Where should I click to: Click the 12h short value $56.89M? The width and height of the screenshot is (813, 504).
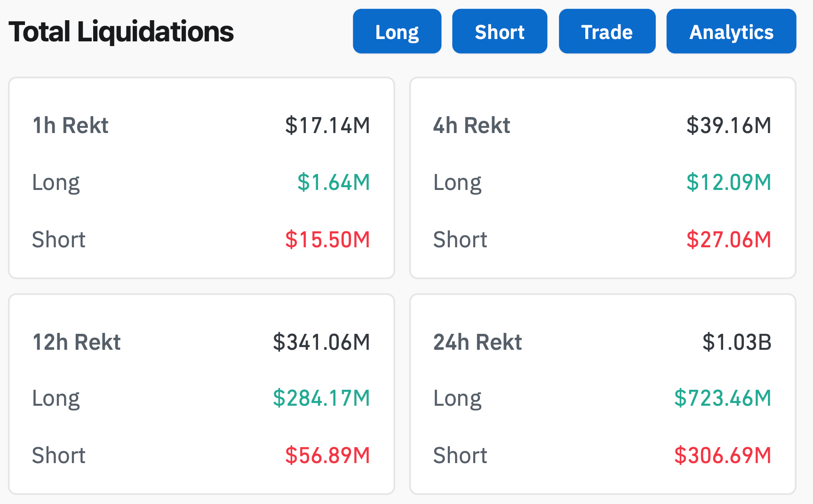[327, 456]
